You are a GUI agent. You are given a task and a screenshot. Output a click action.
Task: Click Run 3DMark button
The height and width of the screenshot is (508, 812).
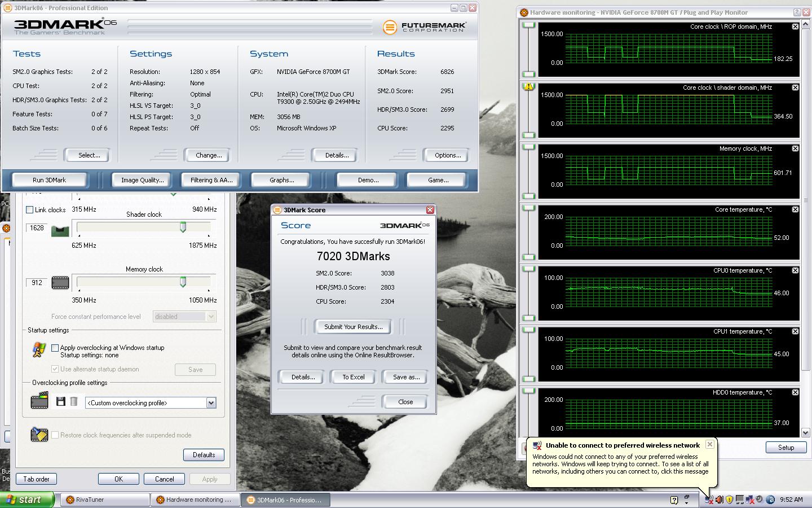click(49, 180)
